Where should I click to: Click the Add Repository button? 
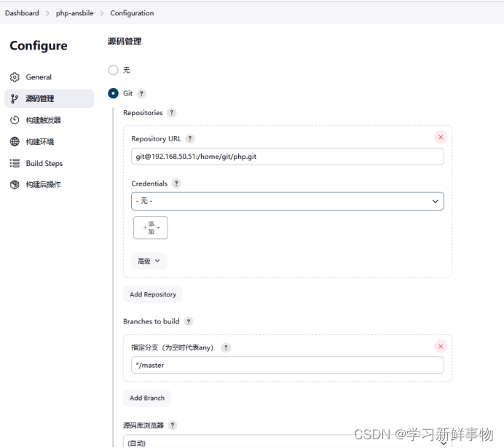pyautogui.click(x=153, y=294)
